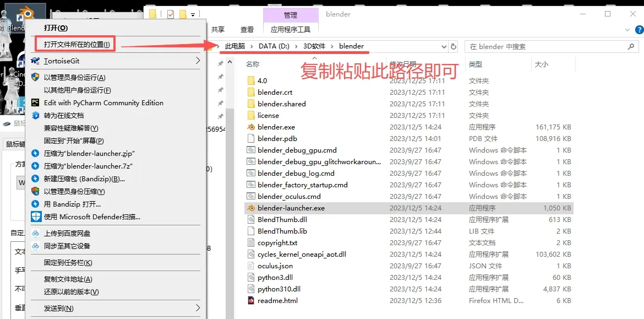Image resolution: width=644 pixels, height=319 pixels.
Task: Open the 共享 ribbon tab
Action: click(x=218, y=29)
